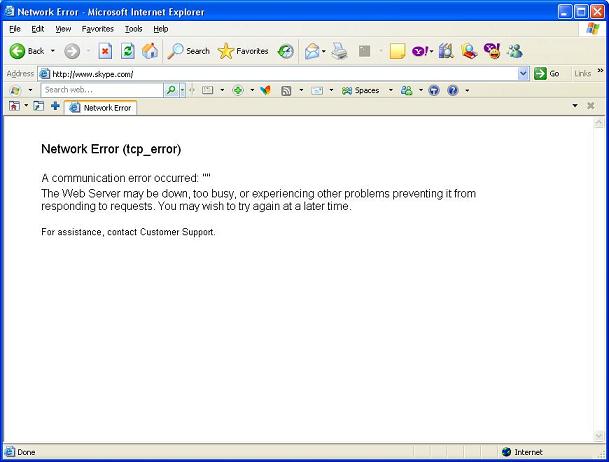This screenshot has width=609, height=462.
Task: Click the Mail envelope icon
Action: tap(312, 51)
